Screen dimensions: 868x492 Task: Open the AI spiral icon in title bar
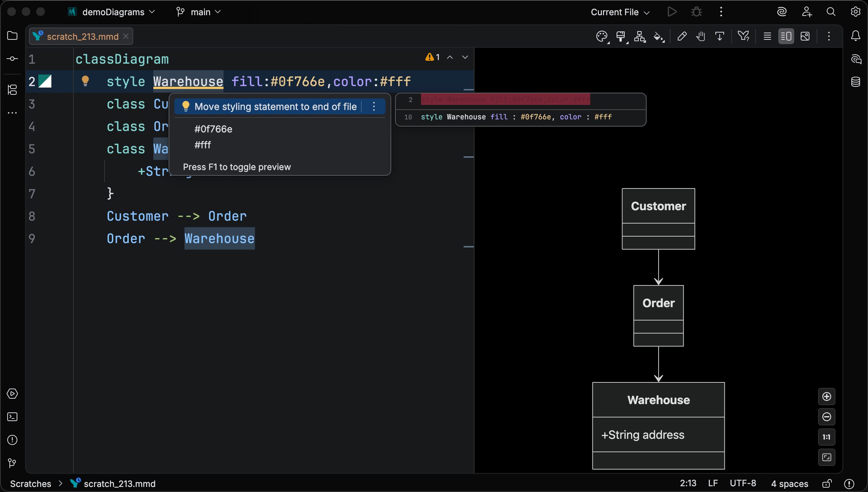click(782, 12)
